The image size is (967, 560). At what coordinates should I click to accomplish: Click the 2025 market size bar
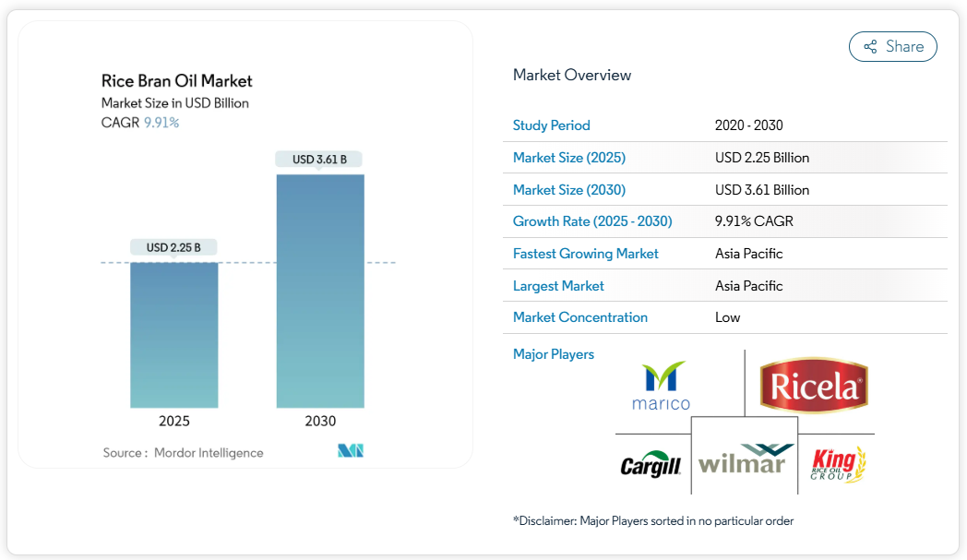(x=174, y=335)
